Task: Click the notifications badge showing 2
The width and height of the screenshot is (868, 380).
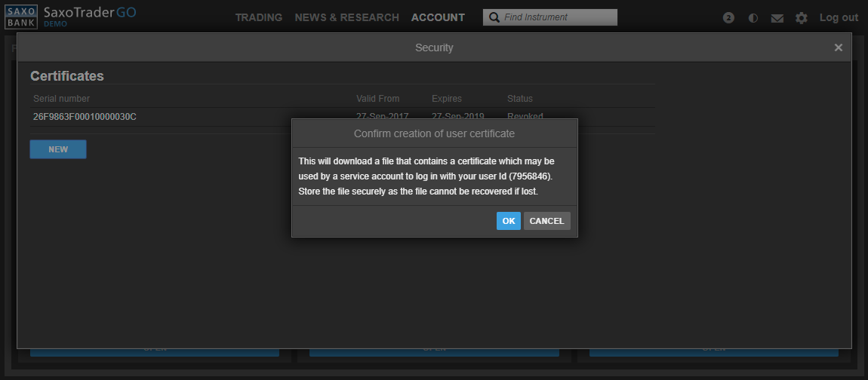Action: (x=728, y=18)
